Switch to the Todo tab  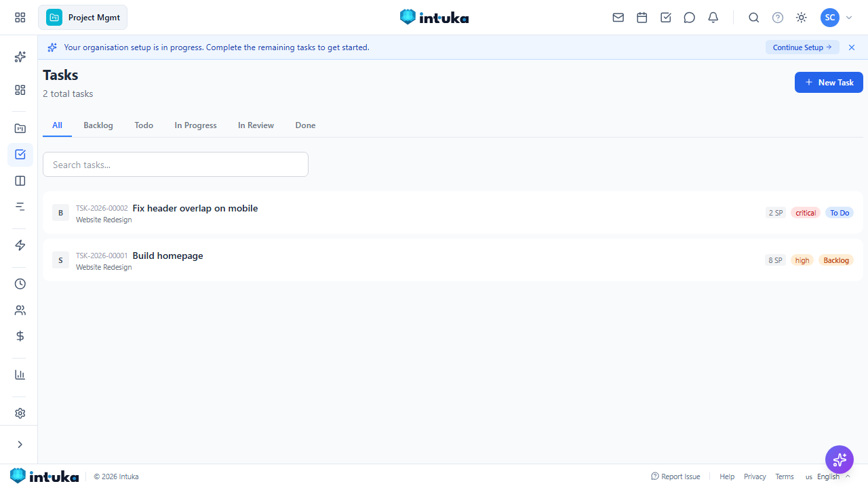point(144,125)
